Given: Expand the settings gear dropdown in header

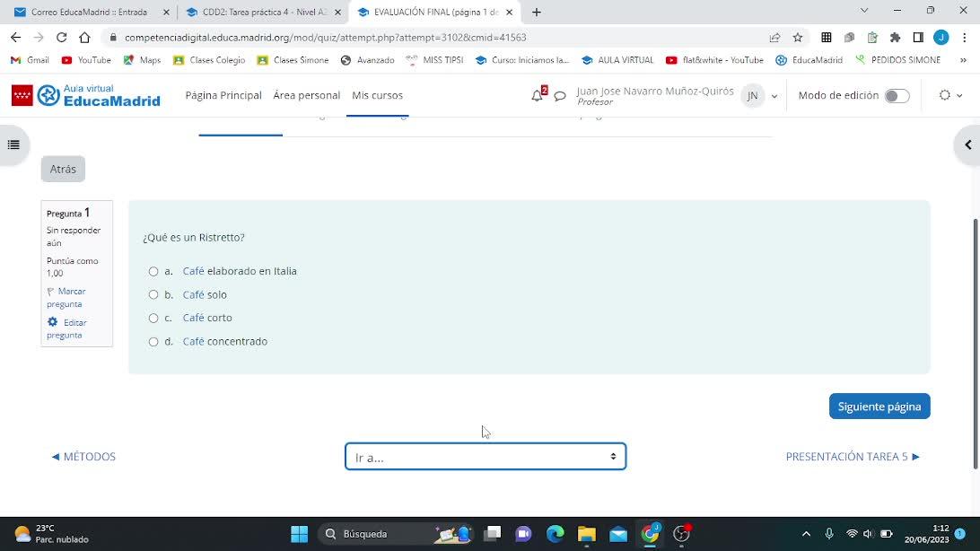Looking at the screenshot, I should pyautogui.click(x=950, y=96).
